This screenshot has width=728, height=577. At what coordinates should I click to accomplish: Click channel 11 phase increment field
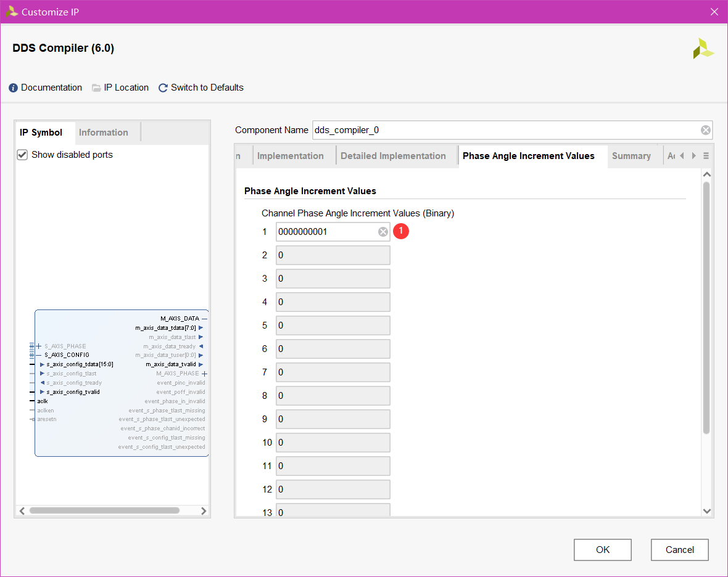(333, 466)
